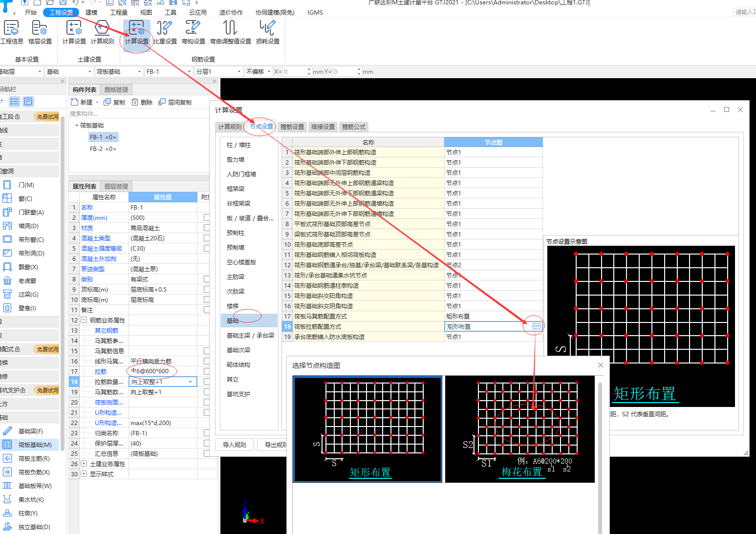The height and width of the screenshot is (534, 756).
Task: Switch to 建模 ribbon tab
Action: pyautogui.click(x=91, y=13)
